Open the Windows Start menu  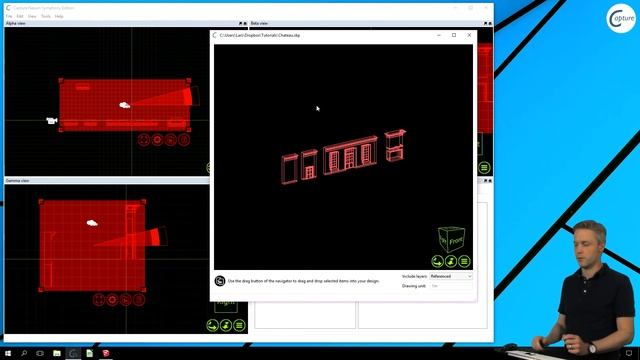pyautogui.click(x=8, y=353)
